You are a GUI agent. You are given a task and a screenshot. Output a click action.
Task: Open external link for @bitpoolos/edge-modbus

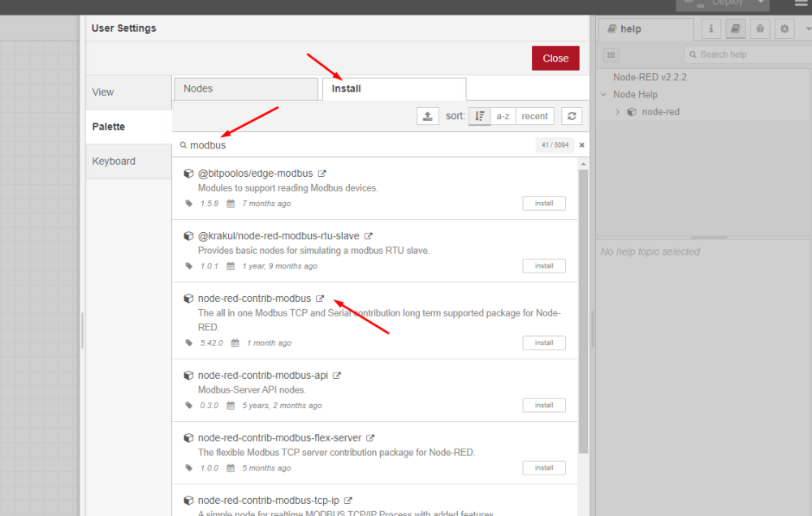[322, 174]
